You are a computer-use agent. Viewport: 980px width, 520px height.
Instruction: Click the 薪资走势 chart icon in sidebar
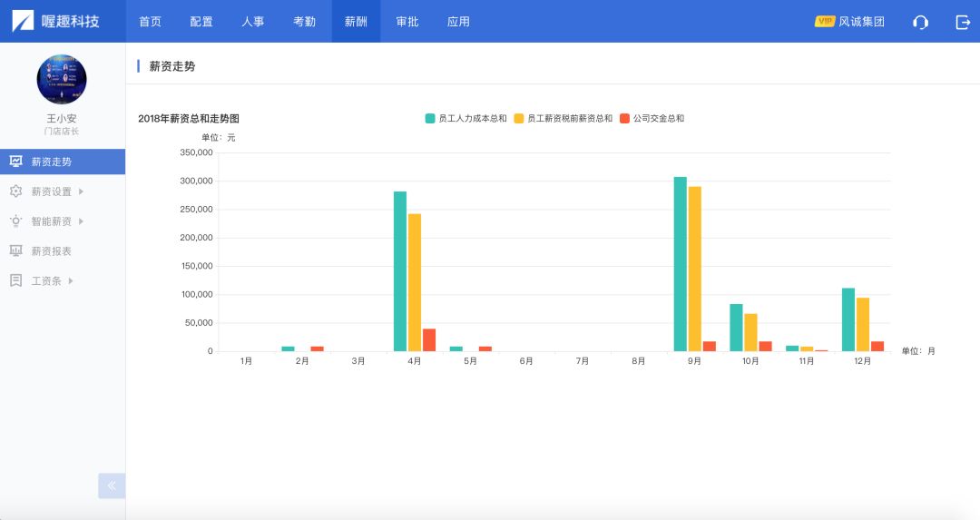[15, 162]
